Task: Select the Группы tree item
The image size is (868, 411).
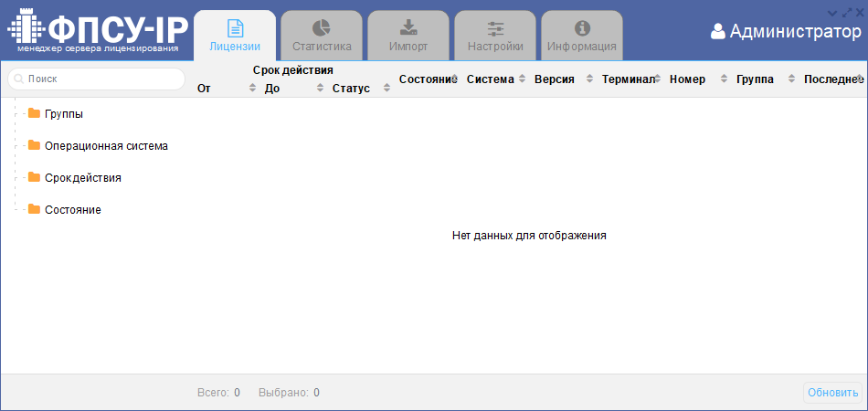Action: 64,114
